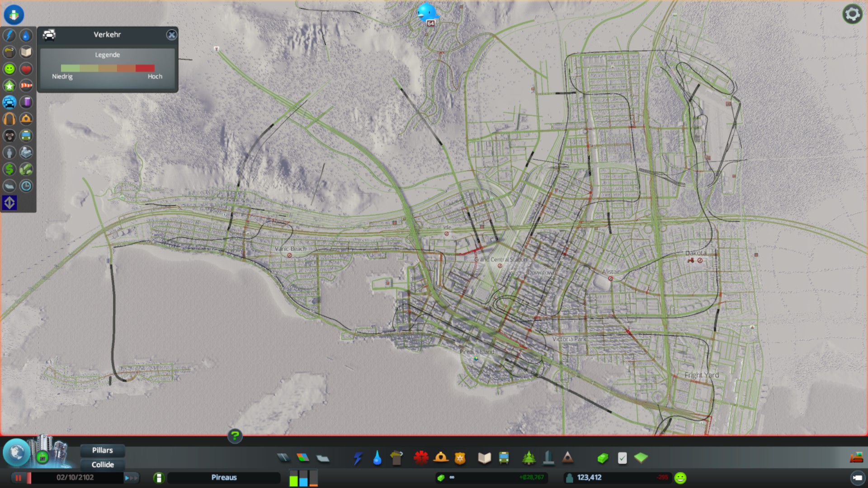Open the Land Value dollar view
This screenshot has height=488, width=868.
coord(9,169)
